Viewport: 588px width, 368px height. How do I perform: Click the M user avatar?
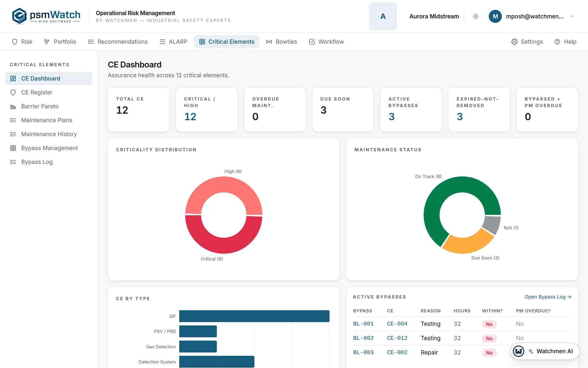[495, 16]
